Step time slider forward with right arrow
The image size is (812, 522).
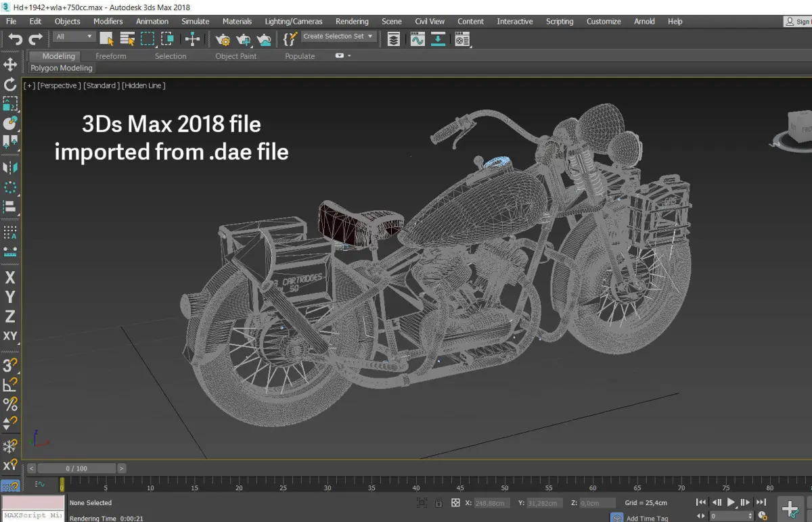coord(122,468)
